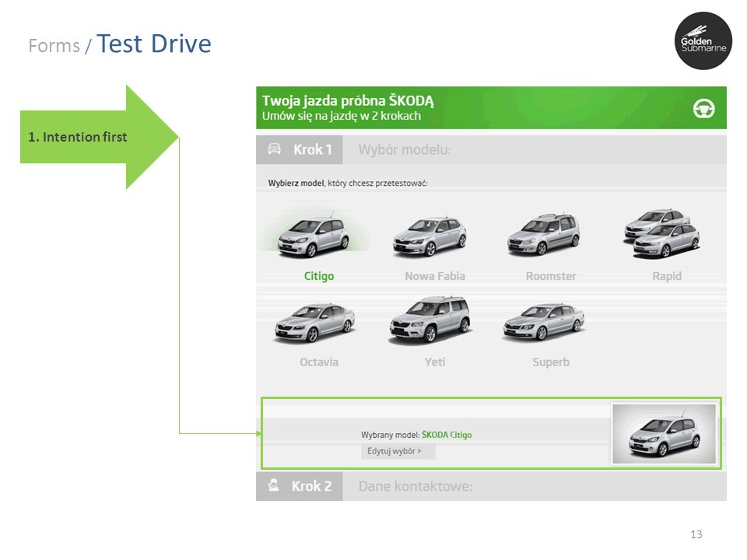Screen dimensions: 747x560
Task: Click the Edytuj wybór button
Action: tap(398, 451)
